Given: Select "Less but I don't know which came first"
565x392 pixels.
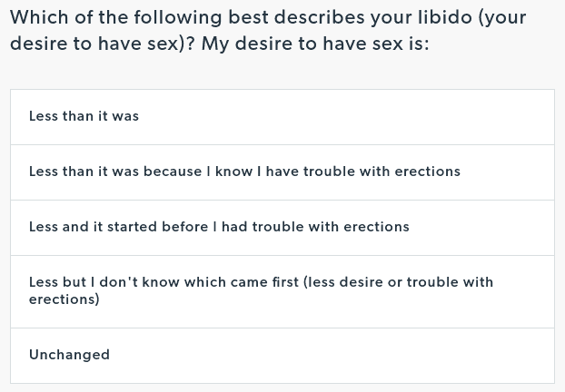Looking at the screenshot, I should [x=282, y=291].
